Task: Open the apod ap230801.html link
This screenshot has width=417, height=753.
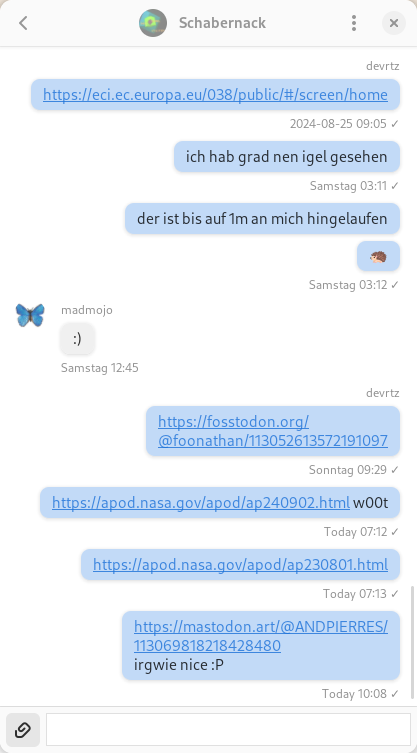Action: (x=240, y=565)
